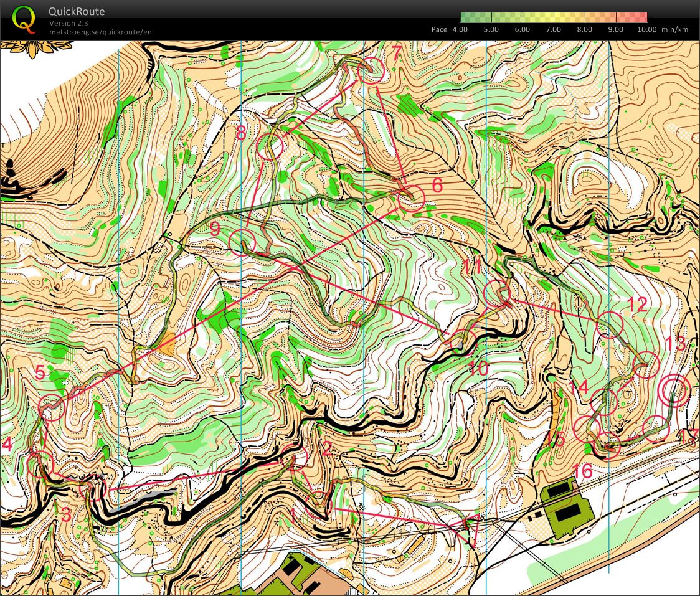Click the number 3 control label
The height and width of the screenshot is (596, 700).
[65, 514]
